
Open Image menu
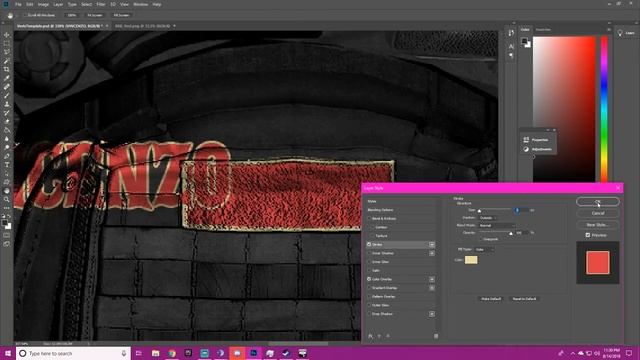(43, 4)
